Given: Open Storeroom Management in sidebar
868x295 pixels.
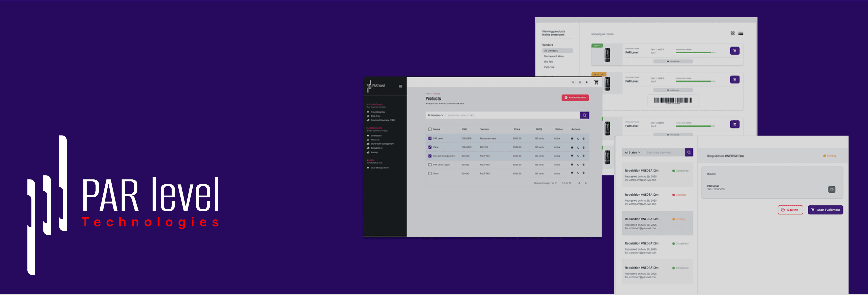Looking at the screenshot, I should tap(382, 144).
